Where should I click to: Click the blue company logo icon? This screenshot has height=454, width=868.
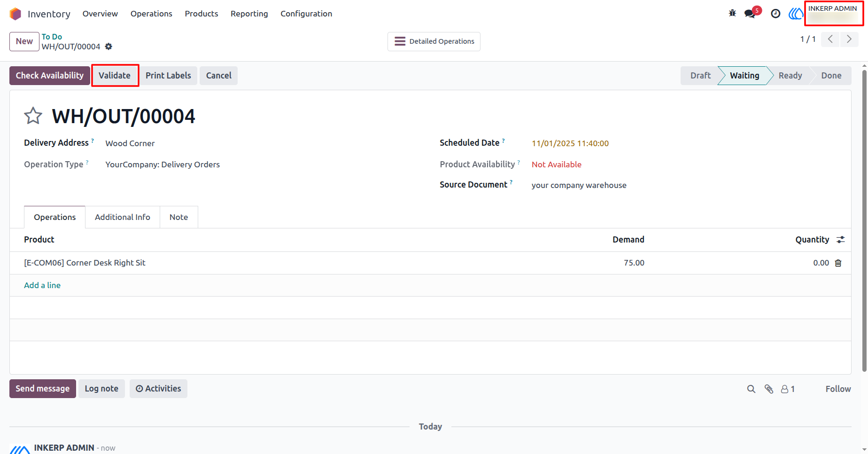pos(796,14)
